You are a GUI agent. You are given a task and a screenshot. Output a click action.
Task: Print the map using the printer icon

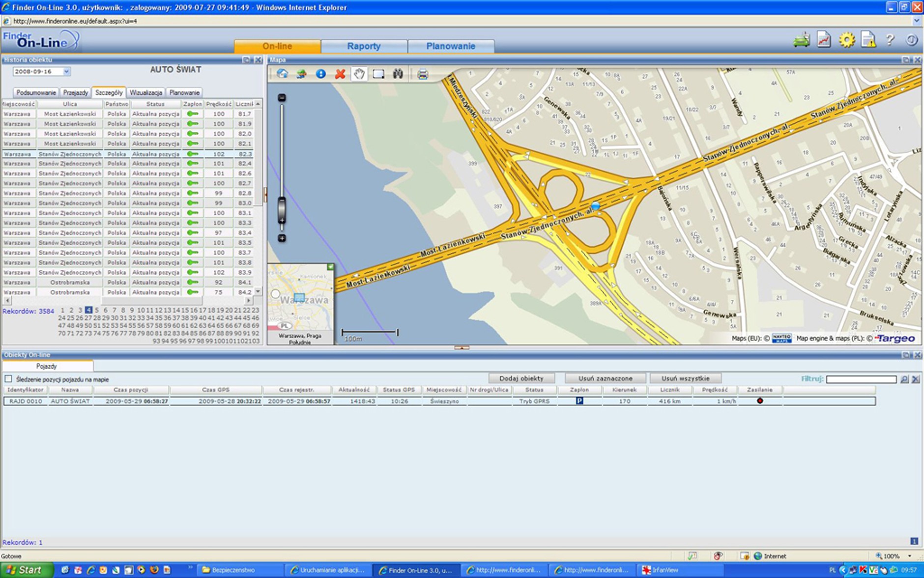pyautogui.click(x=422, y=74)
